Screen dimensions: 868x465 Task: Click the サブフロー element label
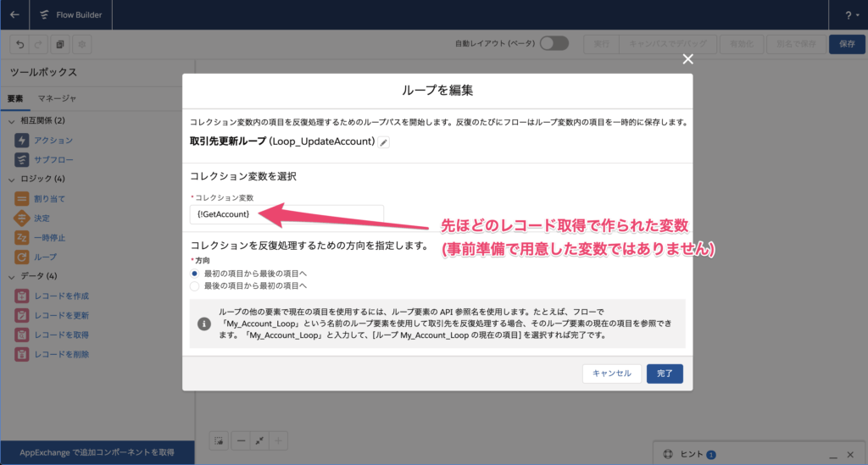(x=53, y=160)
